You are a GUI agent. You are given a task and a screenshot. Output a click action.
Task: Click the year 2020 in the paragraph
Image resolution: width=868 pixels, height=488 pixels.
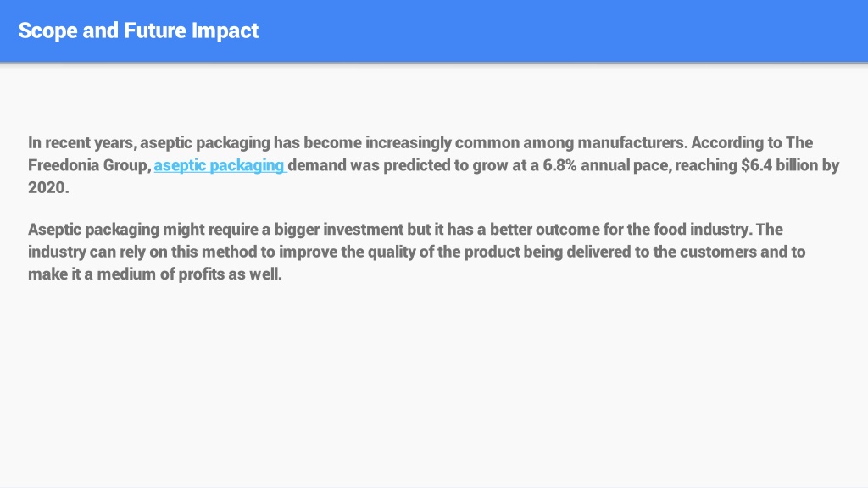point(47,187)
